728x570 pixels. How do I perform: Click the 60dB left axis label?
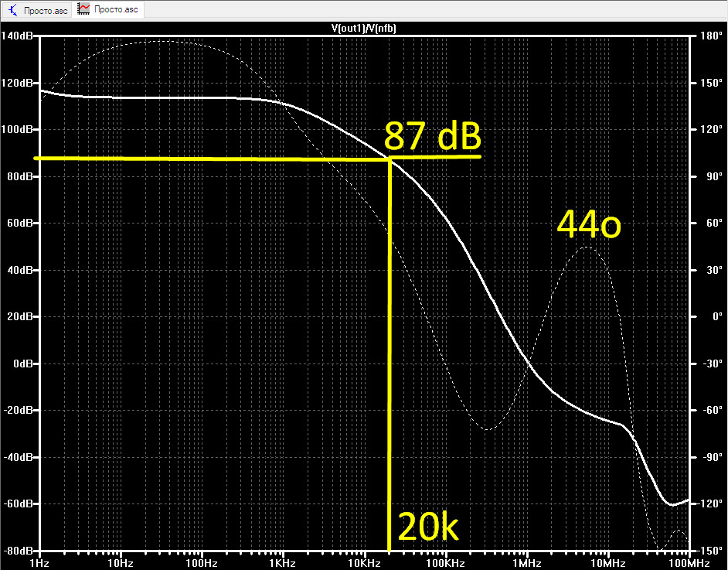[20, 223]
